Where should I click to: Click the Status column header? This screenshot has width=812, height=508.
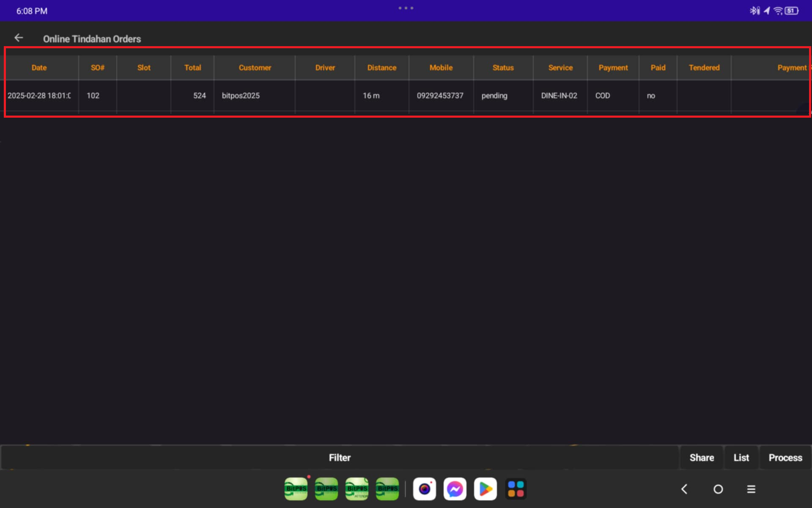[x=503, y=68]
